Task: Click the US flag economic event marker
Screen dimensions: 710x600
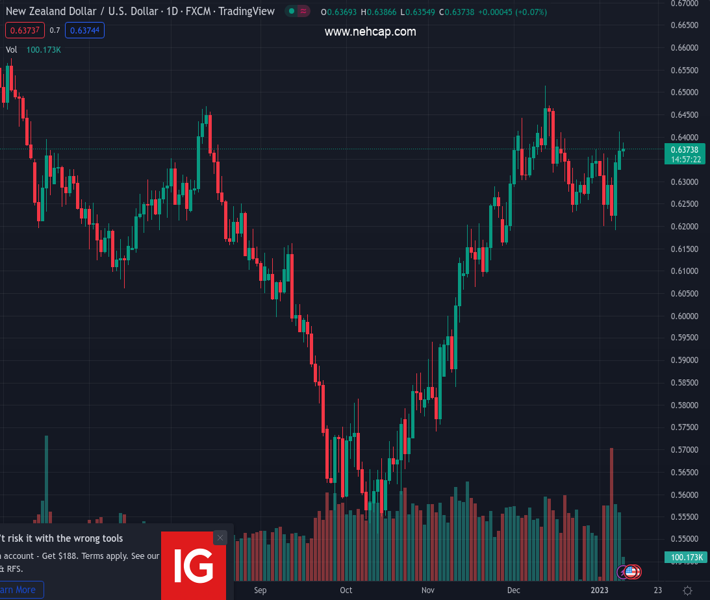Action: (x=633, y=572)
